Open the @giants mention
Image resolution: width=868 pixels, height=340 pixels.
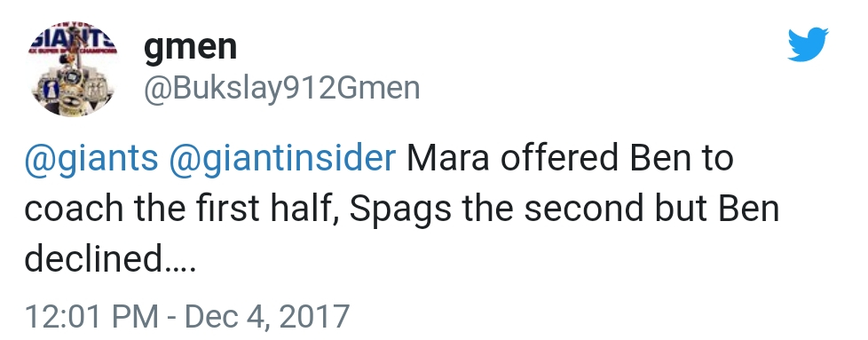[91, 159]
